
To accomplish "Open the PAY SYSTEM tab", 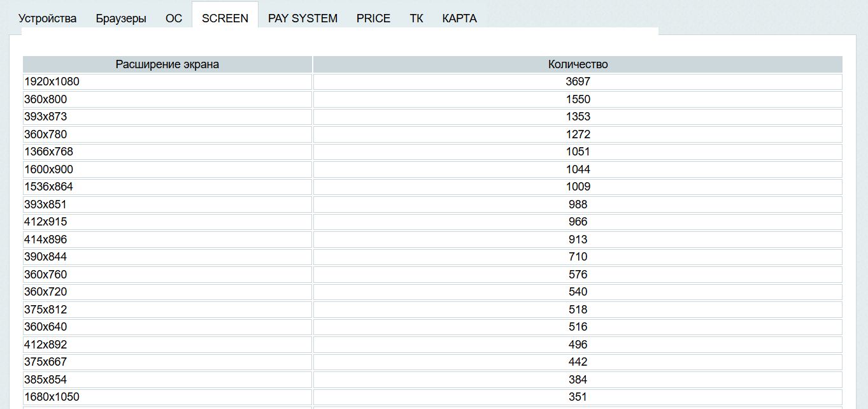I will [302, 18].
